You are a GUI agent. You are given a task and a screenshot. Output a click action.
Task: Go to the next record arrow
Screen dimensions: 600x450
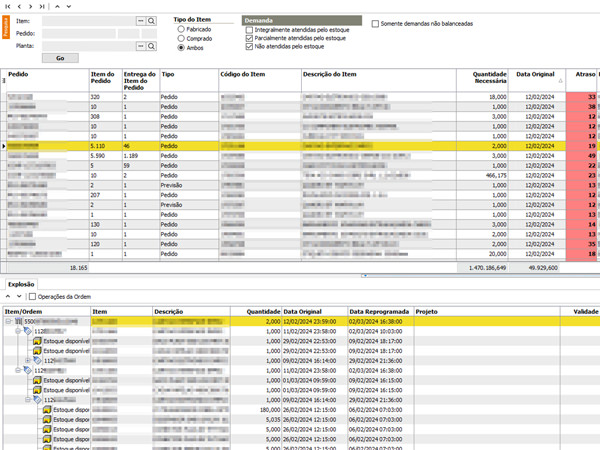pyautogui.click(x=30, y=7)
